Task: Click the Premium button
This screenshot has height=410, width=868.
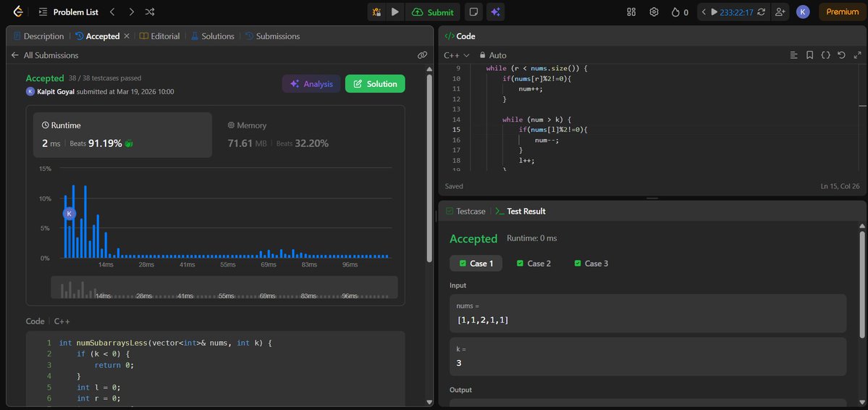Action: pyautogui.click(x=842, y=12)
